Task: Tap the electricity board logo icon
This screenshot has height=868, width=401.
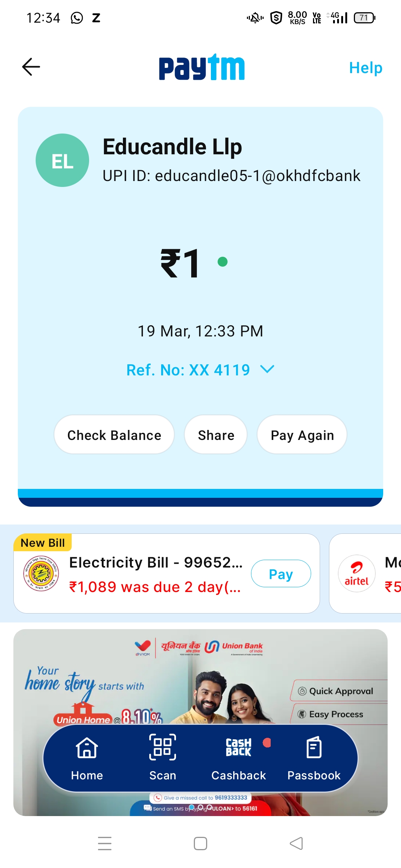Action: coord(41,573)
